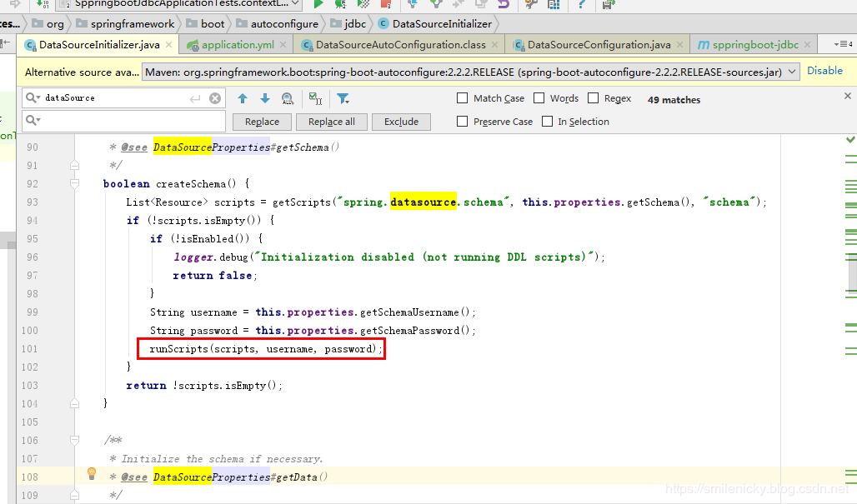This screenshot has height=504, width=857.
Task: Enable the Regex checkbox
Action: (593, 98)
